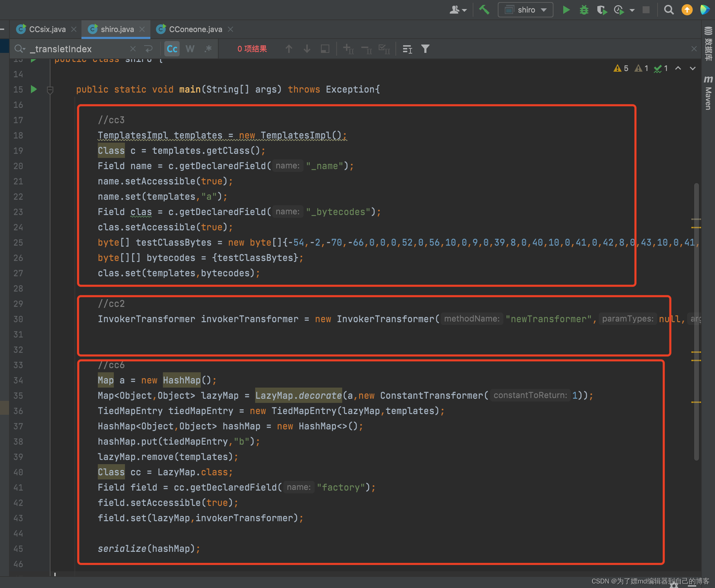Open the search filter funnel
The height and width of the screenshot is (588, 715).
pyautogui.click(x=425, y=49)
